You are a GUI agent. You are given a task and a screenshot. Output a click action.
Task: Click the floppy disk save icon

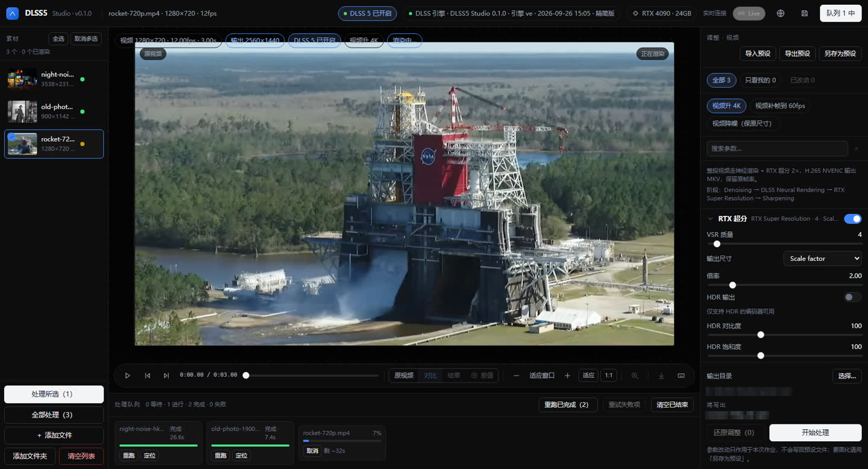point(805,13)
